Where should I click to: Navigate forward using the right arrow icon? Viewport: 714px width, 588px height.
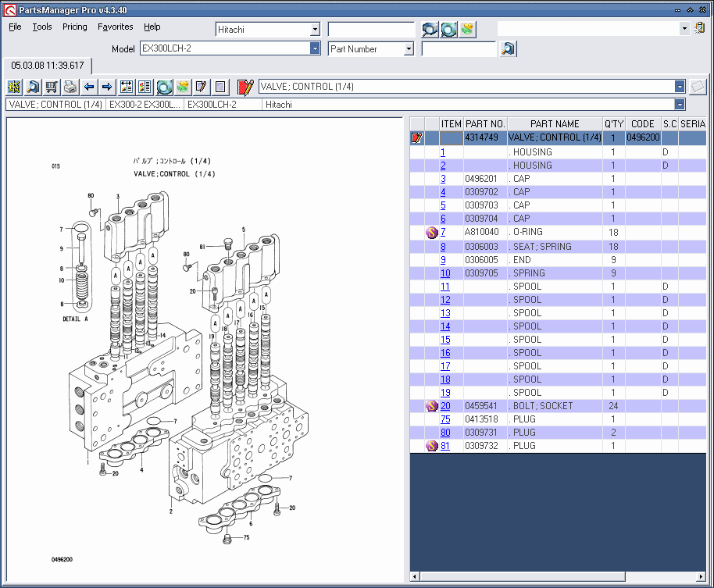coord(107,87)
